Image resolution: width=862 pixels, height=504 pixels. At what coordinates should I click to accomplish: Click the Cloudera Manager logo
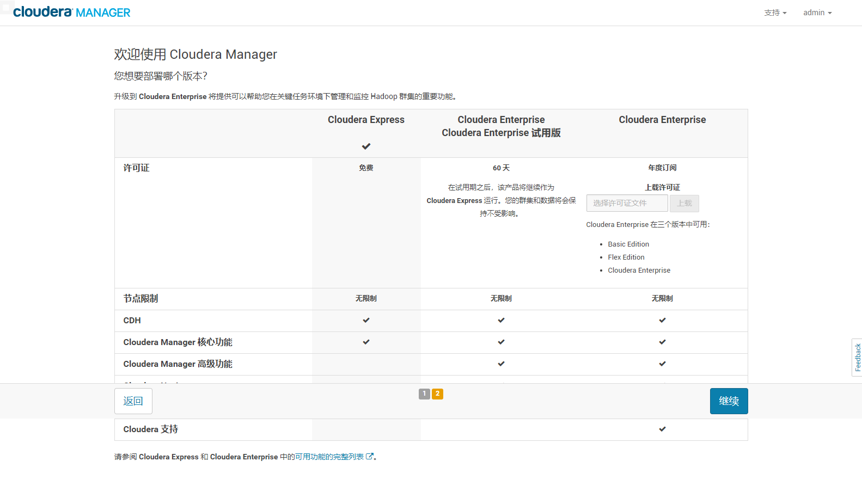pyautogui.click(x=72, y=12)
